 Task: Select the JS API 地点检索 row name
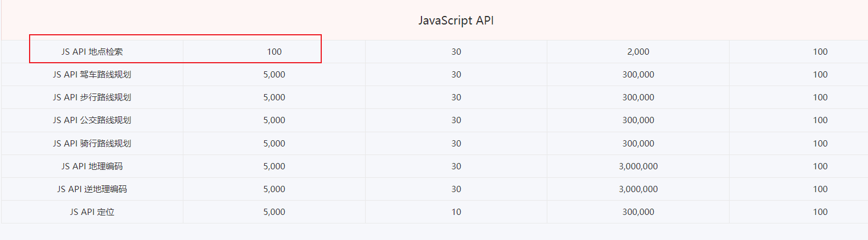click(x=92, y=51)
